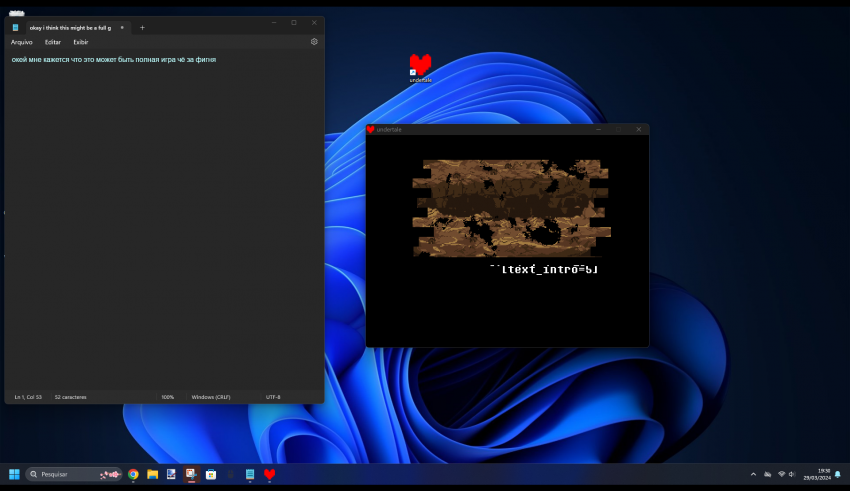Click the Pesquisar taskbar search box
The image size is (850, 491).
click(x=74, y=474)
